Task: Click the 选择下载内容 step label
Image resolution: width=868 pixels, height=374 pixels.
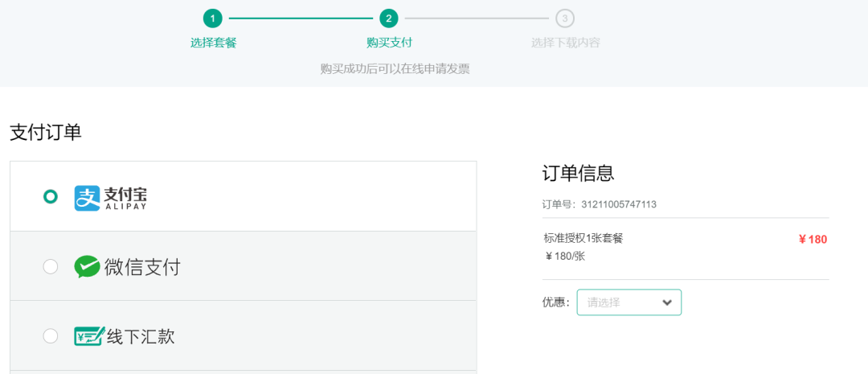Action: (x=565, y=43)
